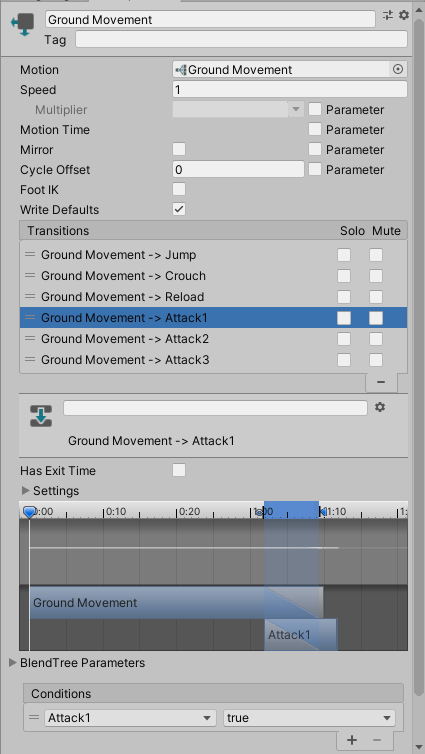This screenshot has width=425, height=754.
Task: Expand the Settings foldout
Action: (25, 490)
